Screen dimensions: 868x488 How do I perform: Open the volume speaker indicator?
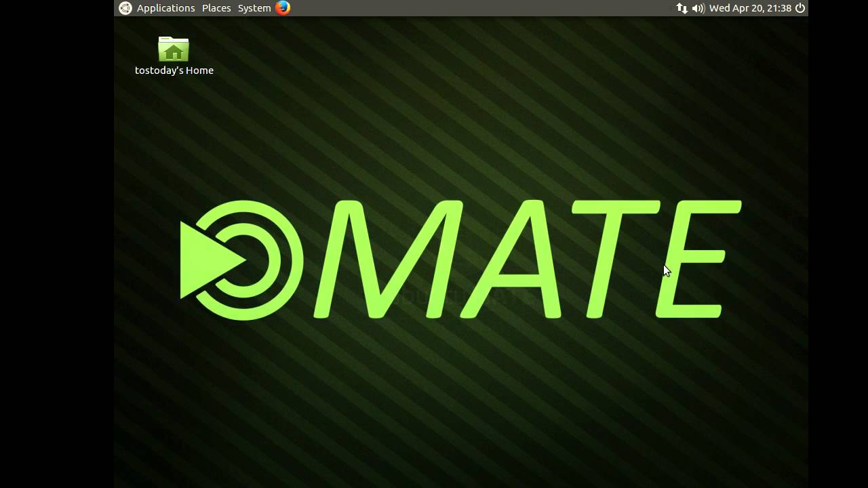(x=698, y=8)
